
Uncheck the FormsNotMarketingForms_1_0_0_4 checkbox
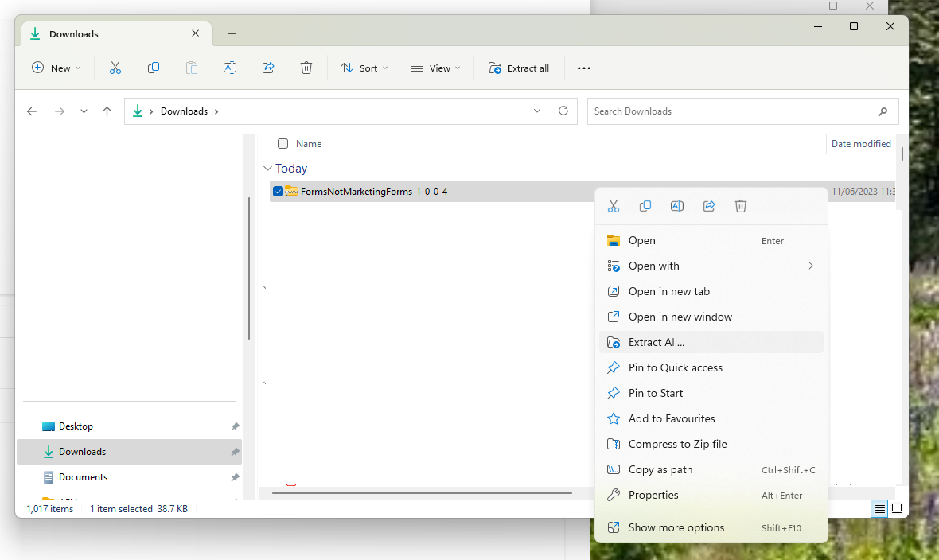coord(278,192)
